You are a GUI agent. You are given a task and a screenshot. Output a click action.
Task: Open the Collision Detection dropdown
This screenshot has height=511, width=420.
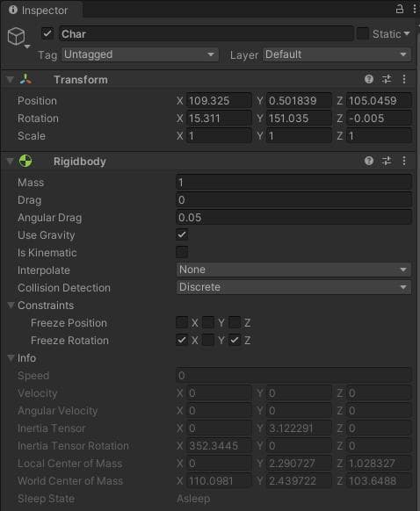tap(293, 287)
